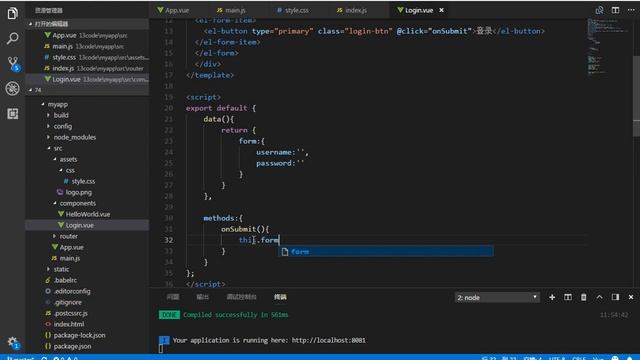Open the Debug view icon

[x=13, y=89]
